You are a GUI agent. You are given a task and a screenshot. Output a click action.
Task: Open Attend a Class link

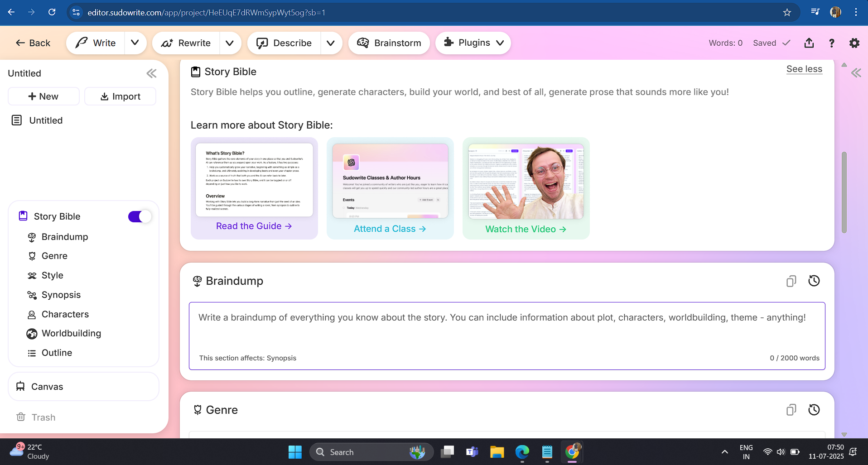[x=390, y=229]
